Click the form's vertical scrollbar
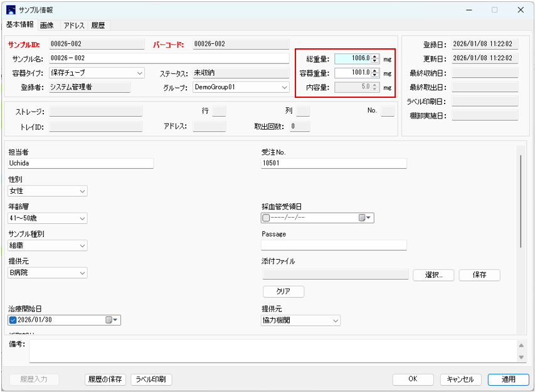 point(521,201)
